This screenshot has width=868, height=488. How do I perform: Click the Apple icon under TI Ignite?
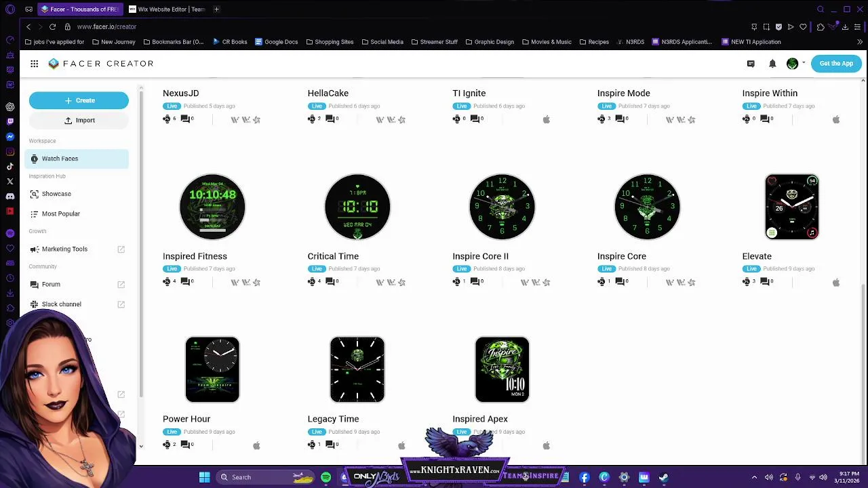point(547,119)
